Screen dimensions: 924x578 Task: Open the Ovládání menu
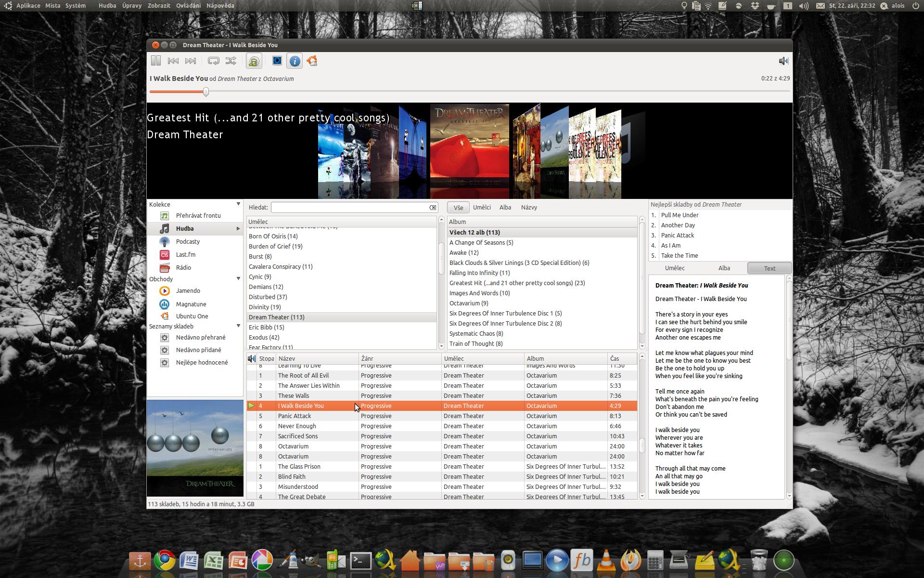[188, 6]
